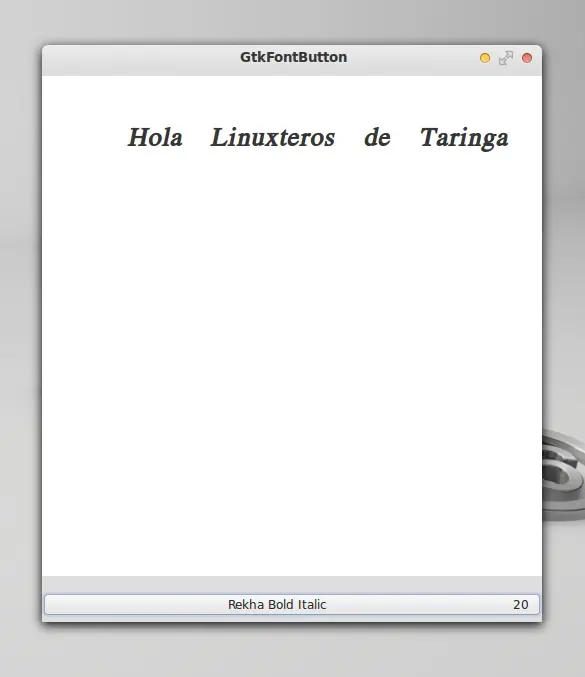The width and height of the screenshot is (585, 677).
Task: Click the 'de' word in the label
Action: [377, 138]
